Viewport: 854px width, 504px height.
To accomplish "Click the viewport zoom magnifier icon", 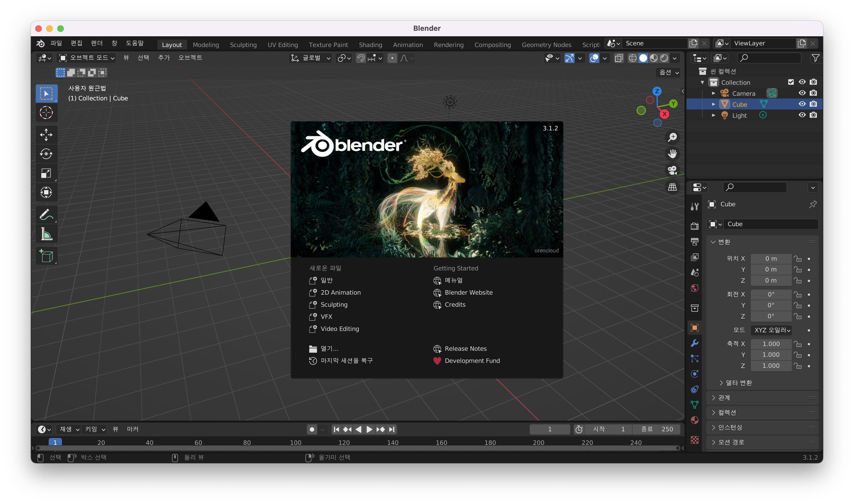I will coord(672,137).
